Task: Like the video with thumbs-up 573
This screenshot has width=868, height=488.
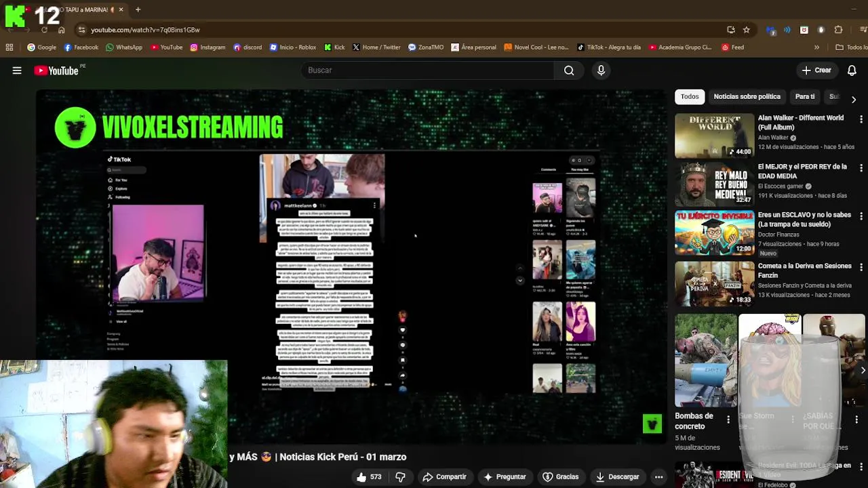Action: [x=370, y=477]
